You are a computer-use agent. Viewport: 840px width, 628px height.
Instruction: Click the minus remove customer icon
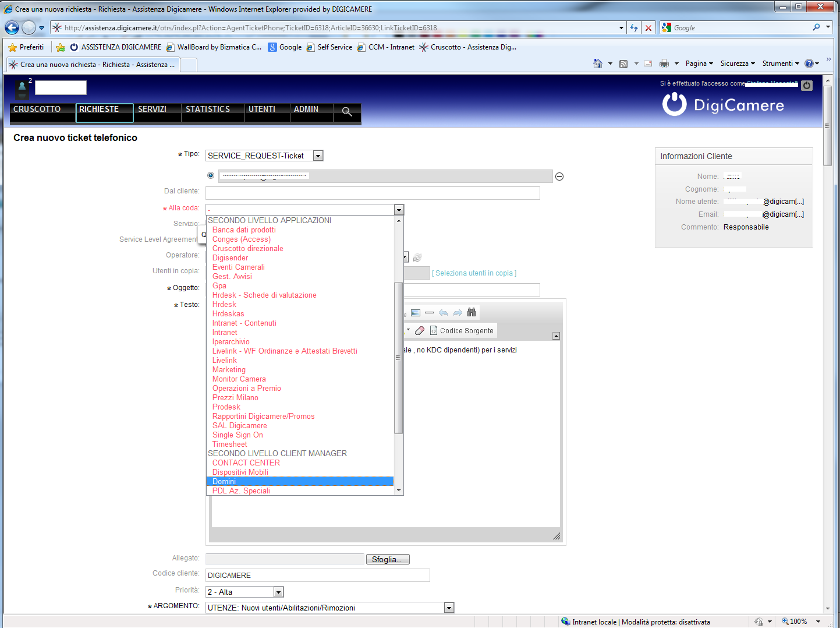tap(559, 177)
